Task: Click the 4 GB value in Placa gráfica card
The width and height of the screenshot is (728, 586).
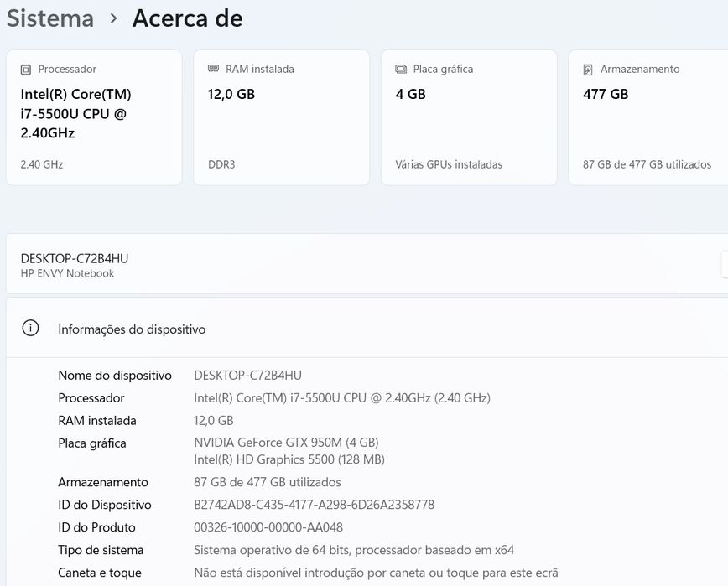Action: 410,94
